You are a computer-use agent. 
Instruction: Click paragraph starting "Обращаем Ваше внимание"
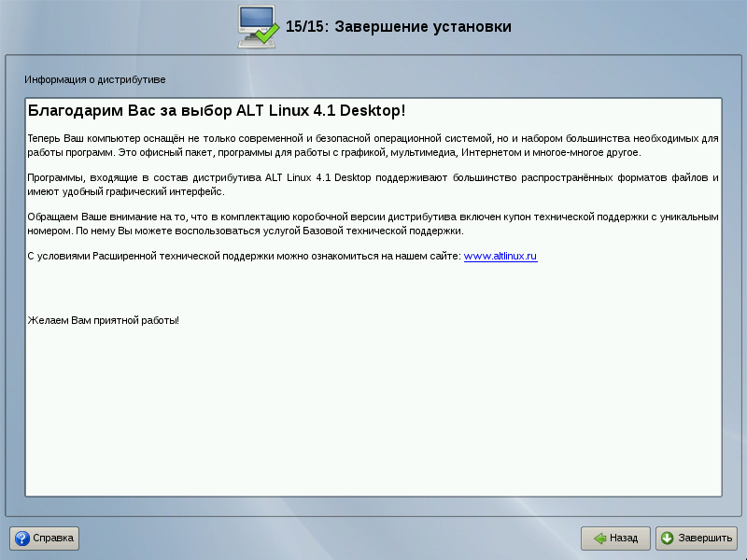pyautogui.click(x=373, y=223)
